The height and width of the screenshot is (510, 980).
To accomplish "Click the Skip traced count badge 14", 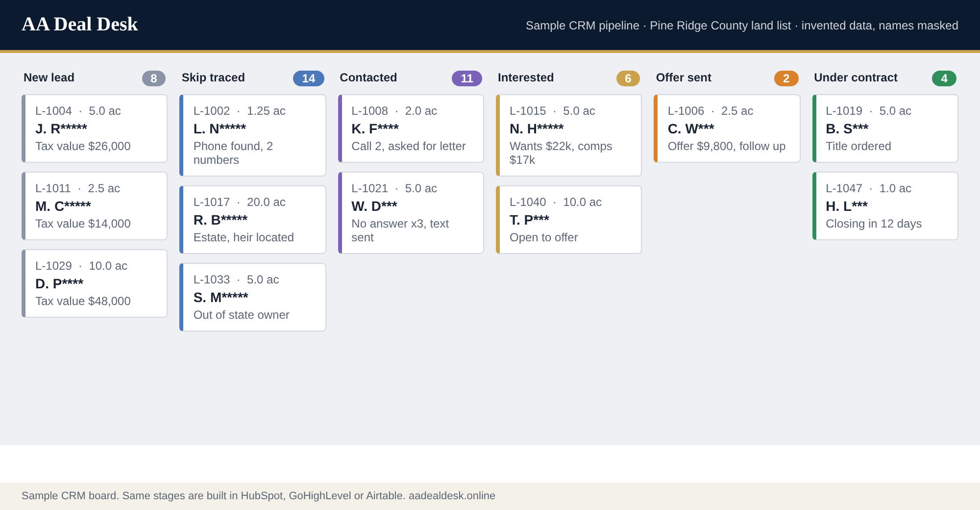I will (309, 78).
